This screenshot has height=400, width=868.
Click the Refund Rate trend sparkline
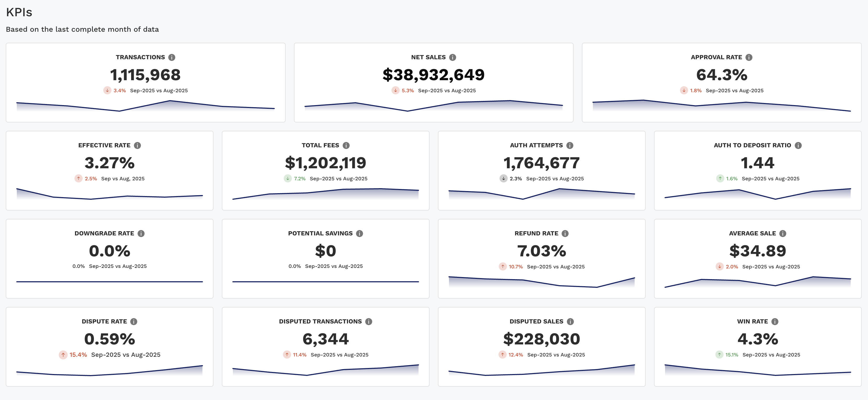(x=542, y=282)
